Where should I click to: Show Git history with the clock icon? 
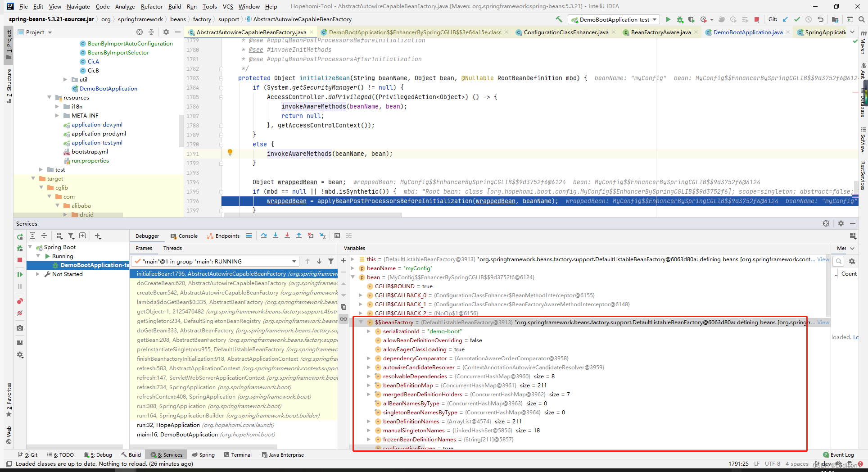click(809, 19)
